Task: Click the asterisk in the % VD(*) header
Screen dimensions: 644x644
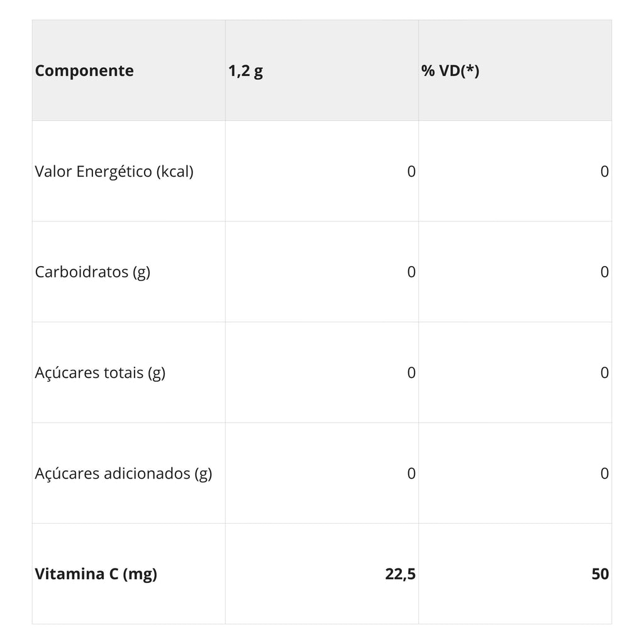Action: point(470,69)
